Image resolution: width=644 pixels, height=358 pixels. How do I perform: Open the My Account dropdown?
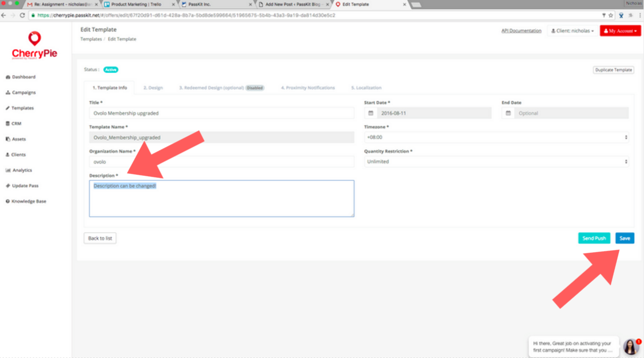620,31
